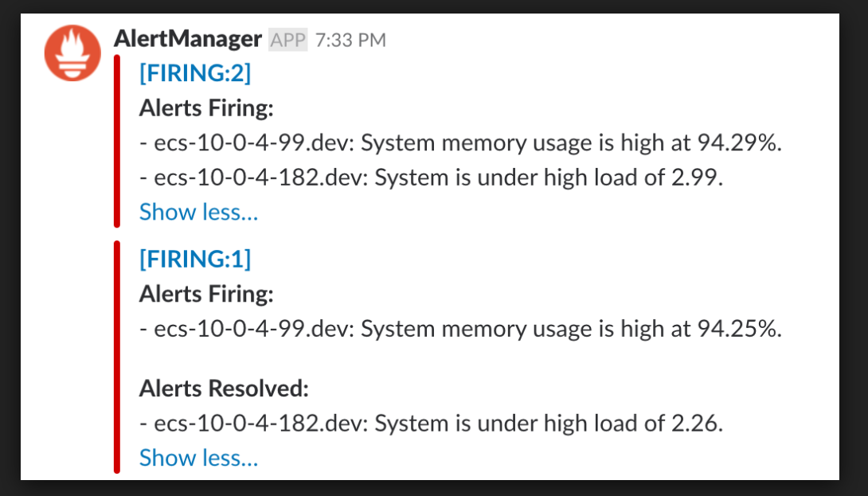Click the Alerts Resolved heading

pos(223,389)
